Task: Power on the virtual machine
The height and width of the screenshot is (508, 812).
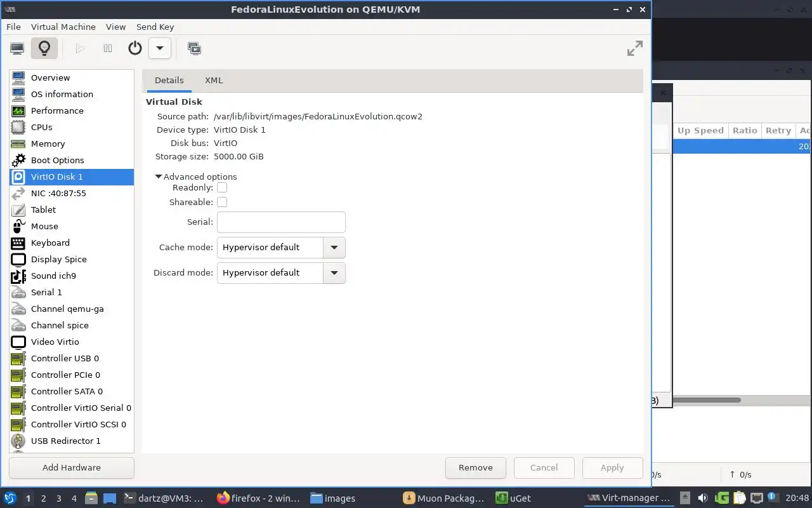Action: tap(80, 48)
